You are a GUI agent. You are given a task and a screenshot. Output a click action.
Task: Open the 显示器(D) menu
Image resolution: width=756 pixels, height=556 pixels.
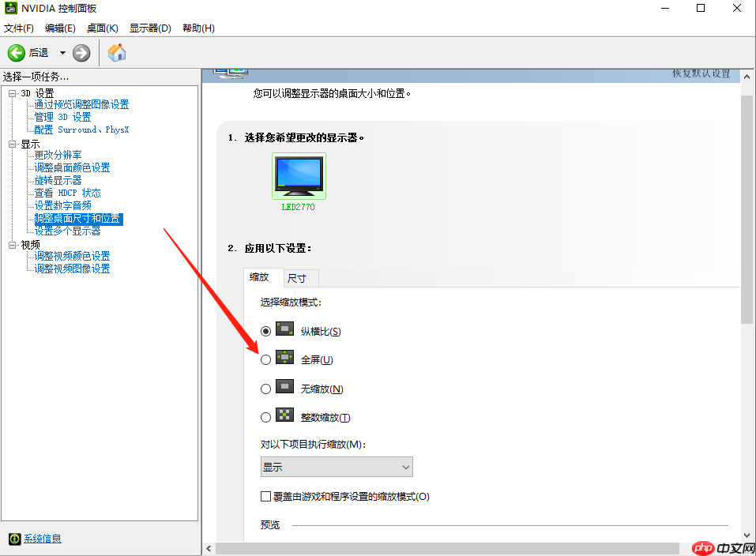(150, 28)
